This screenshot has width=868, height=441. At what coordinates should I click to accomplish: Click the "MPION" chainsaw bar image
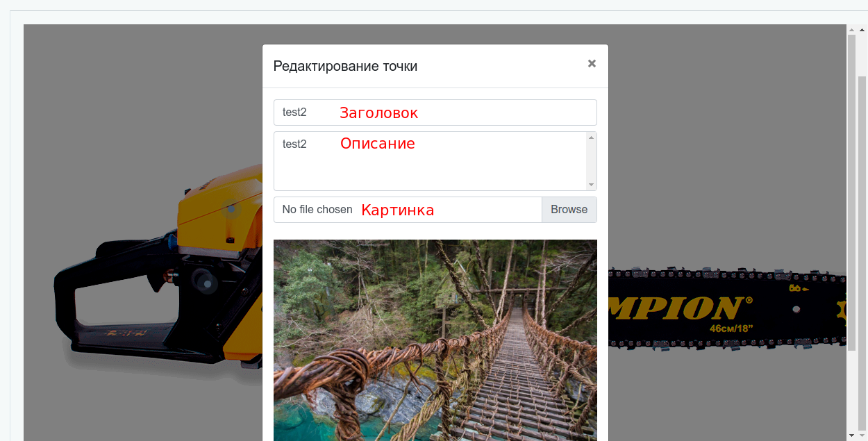[694, 306]
